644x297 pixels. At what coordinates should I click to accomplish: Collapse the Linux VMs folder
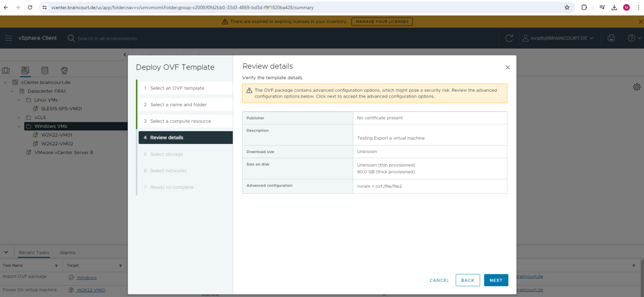pos(18,100)
